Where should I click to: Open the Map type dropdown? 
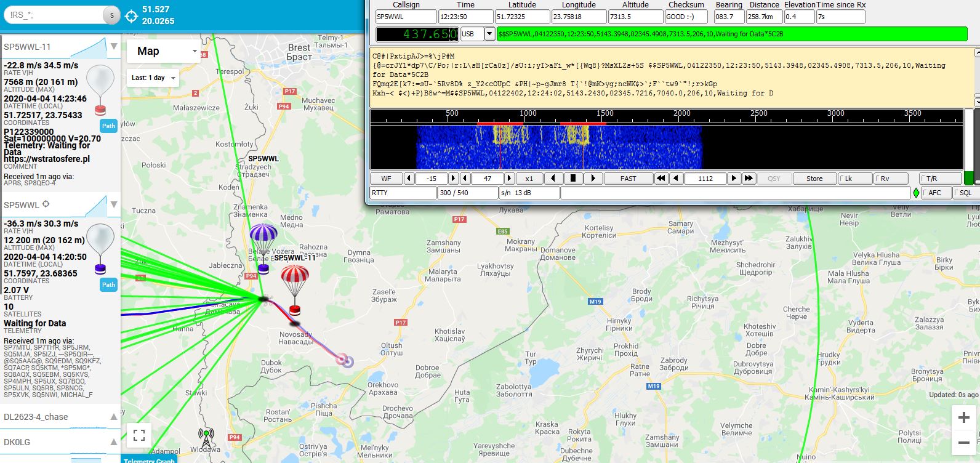point(163,51)
